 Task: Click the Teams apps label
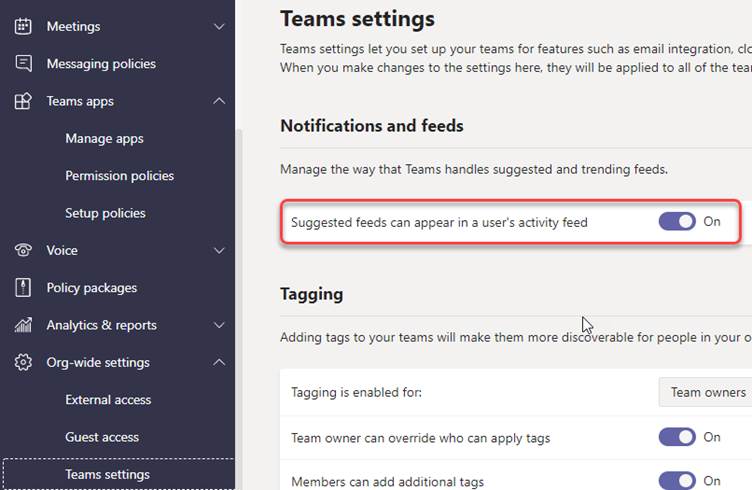80,101
